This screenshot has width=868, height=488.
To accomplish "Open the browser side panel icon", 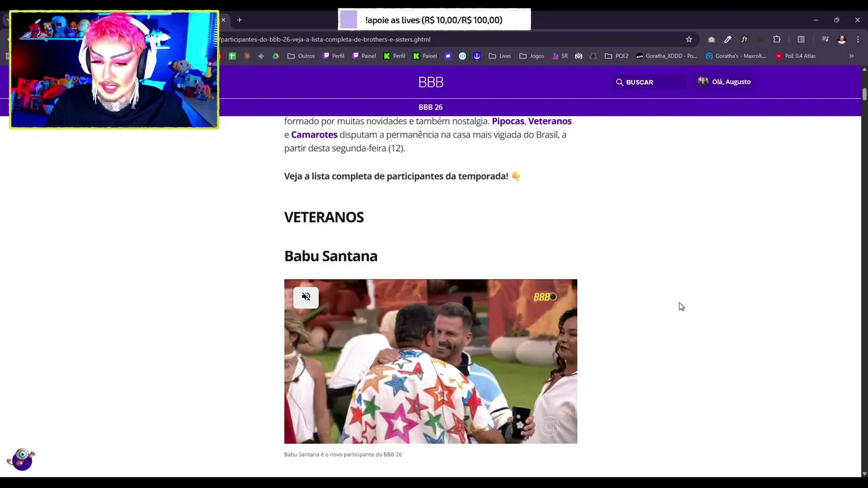I will [801, 39].
